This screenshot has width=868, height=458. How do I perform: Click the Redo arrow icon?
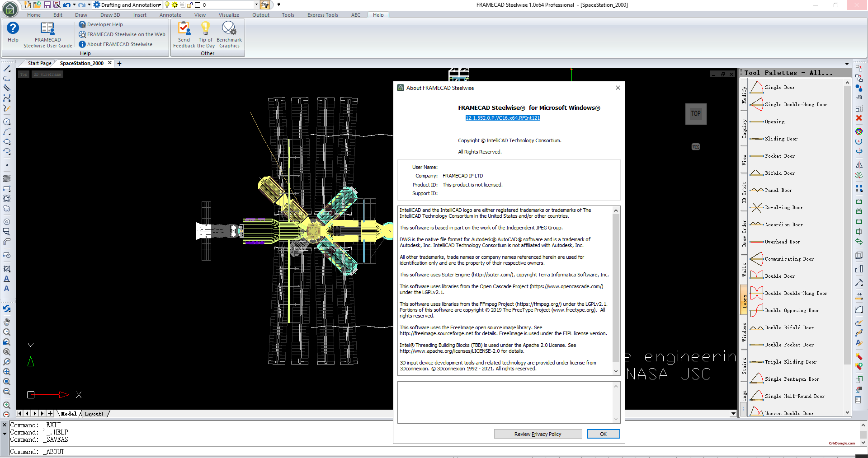coord(82,5)
